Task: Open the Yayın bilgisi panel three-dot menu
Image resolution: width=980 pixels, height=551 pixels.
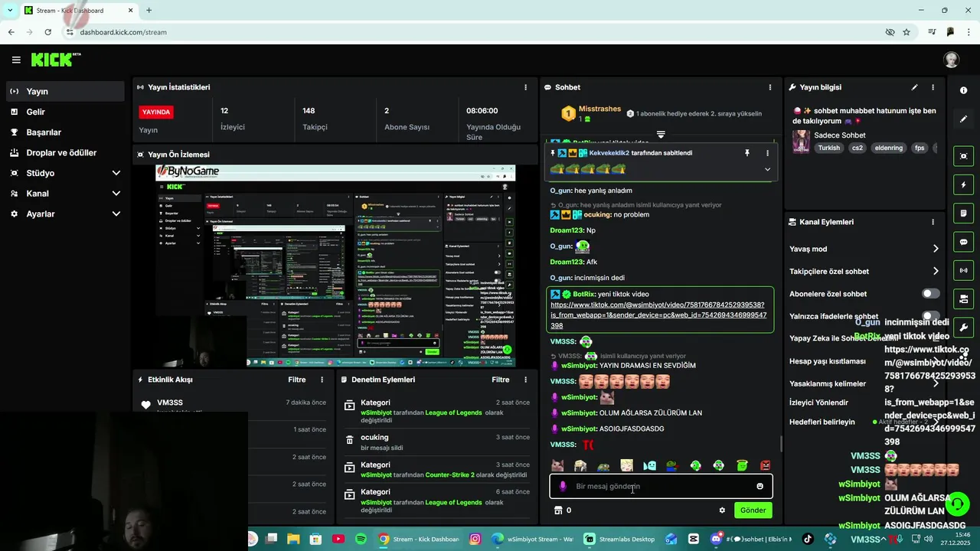Action: [933, 87]
